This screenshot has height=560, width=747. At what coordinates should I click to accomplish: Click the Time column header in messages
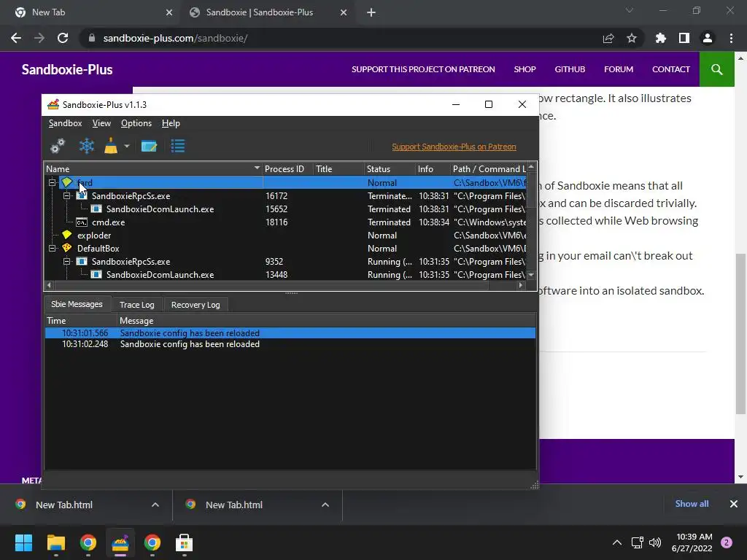(x=81, y=321)
